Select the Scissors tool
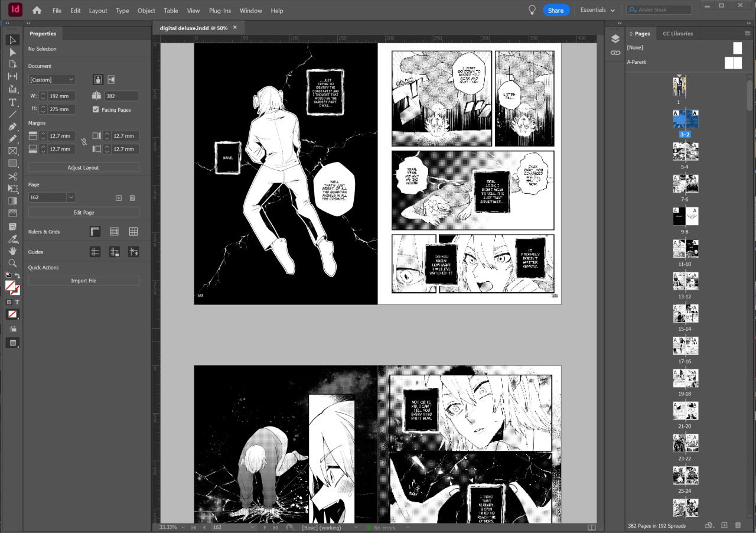 click(x=13, y=176)
